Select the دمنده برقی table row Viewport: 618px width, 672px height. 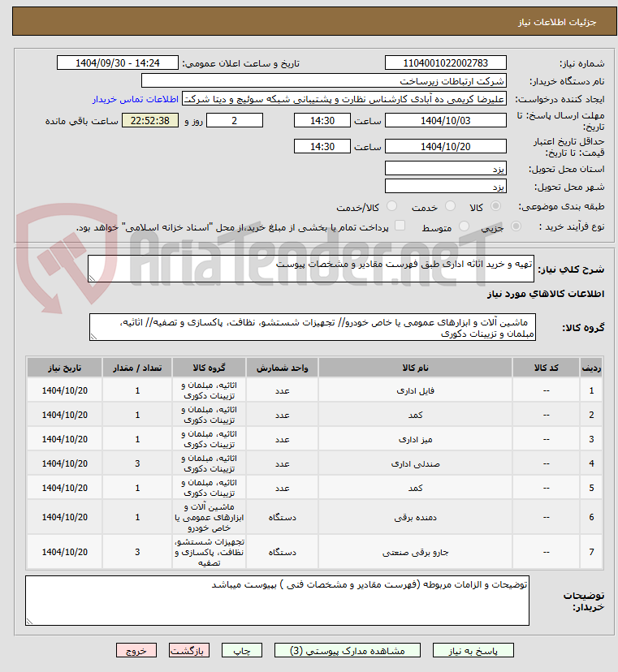314,517
